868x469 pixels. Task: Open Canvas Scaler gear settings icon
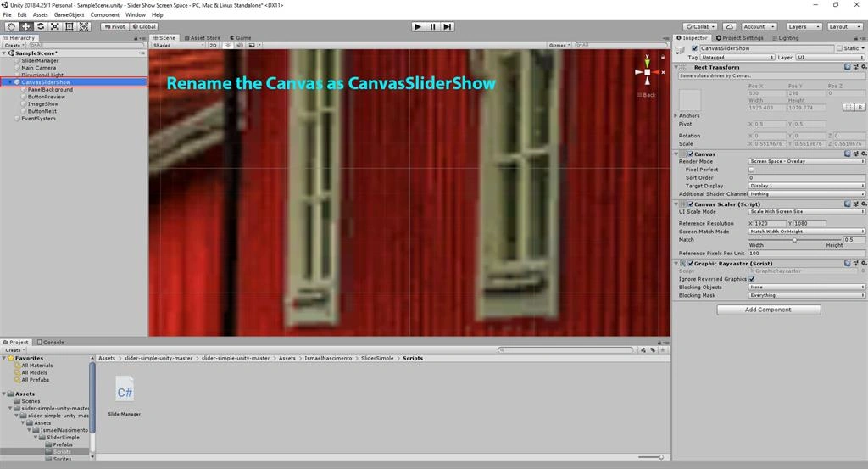point(864,204)
